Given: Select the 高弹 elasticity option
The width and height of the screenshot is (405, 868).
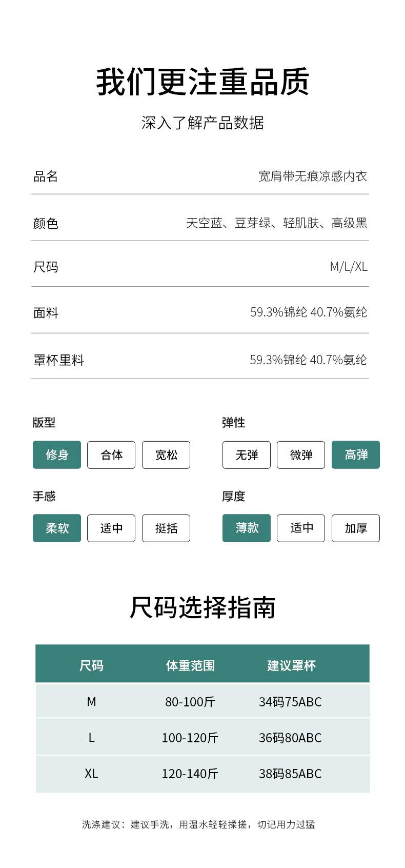Looking at the screenshot, I should (356, 455).
